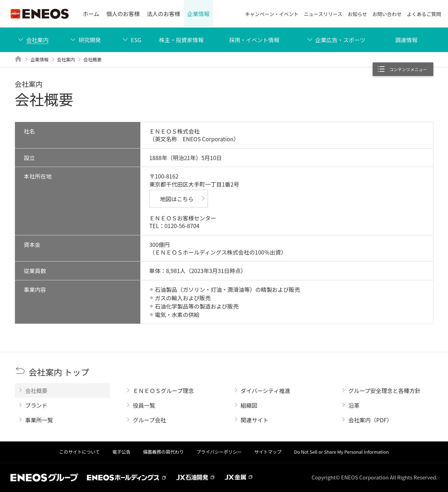Open the ブランド link
This screenshot has width=448, height=492.
coord(36,406)
